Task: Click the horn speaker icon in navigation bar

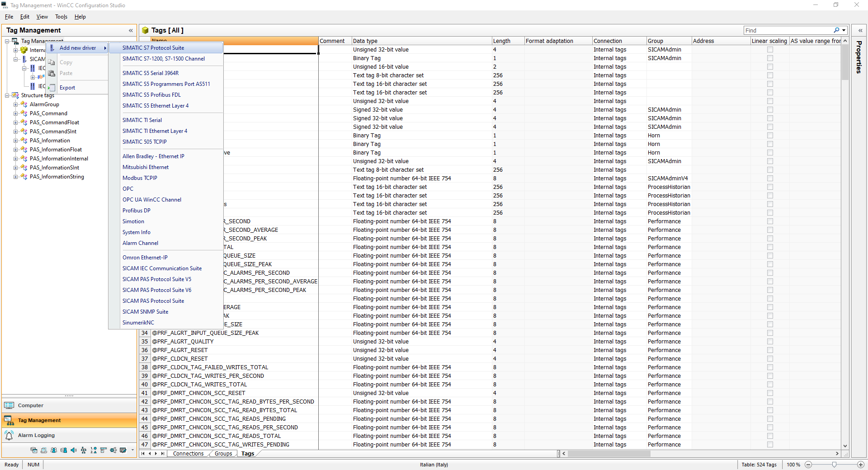Action: pyautogui.click(x=74, y=450)
